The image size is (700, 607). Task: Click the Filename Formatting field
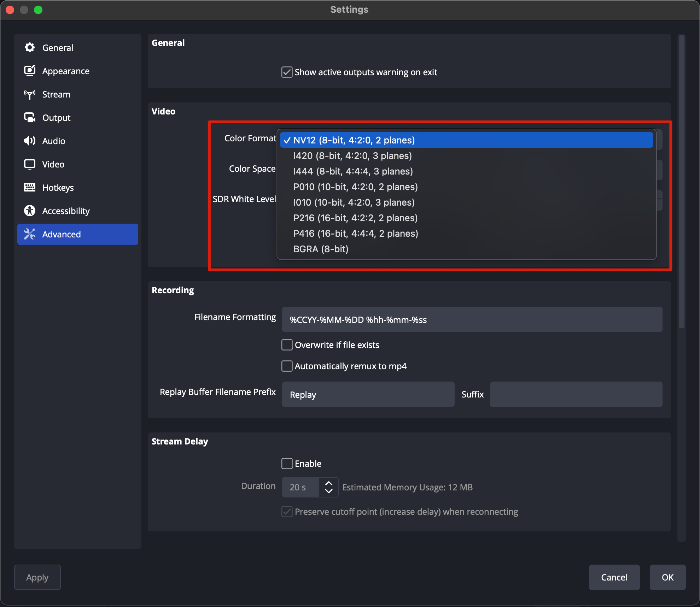pyautogui.click(x=472, y=320)
